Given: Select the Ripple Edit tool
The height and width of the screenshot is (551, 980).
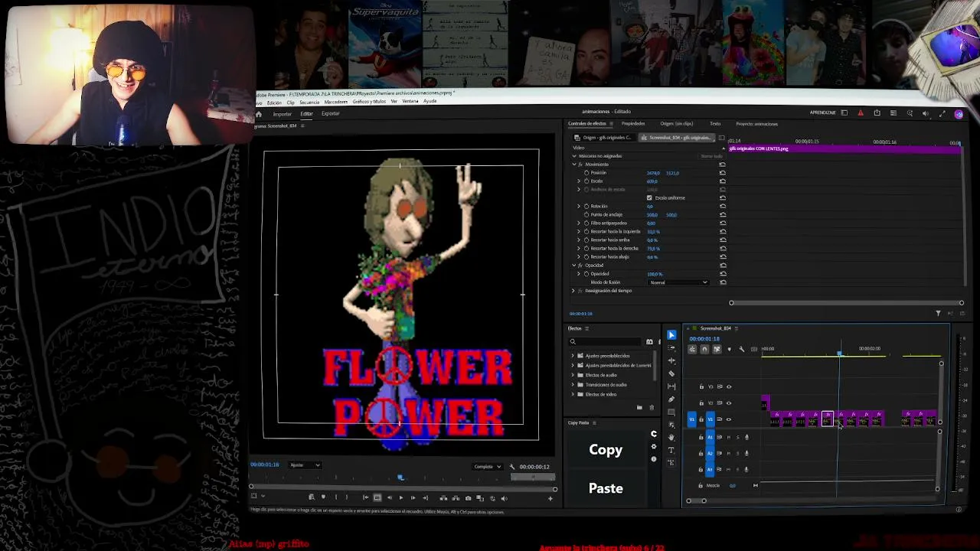Looking at the screenshot, I should (x=671, y=360).
